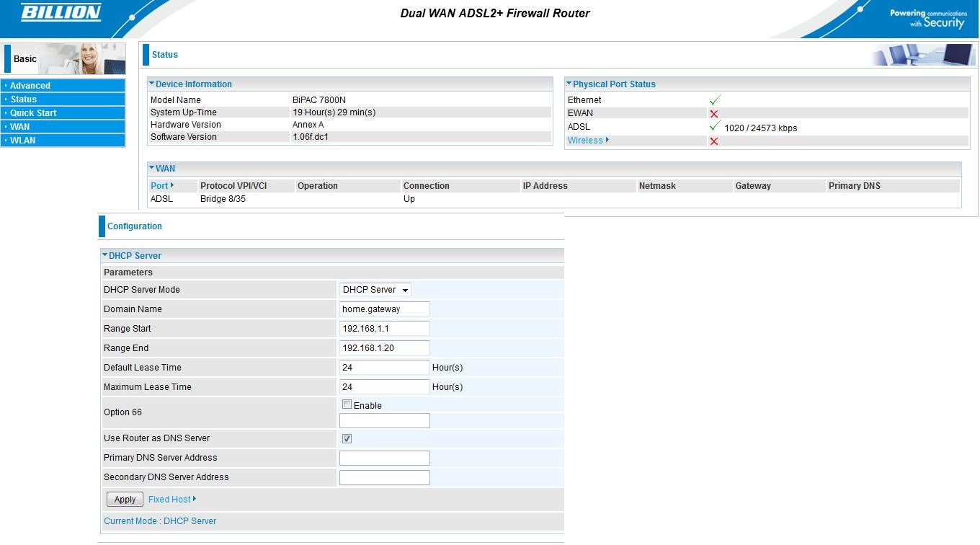Open the Status menu item
980x545 pixels.
click(x=63, y=99)
